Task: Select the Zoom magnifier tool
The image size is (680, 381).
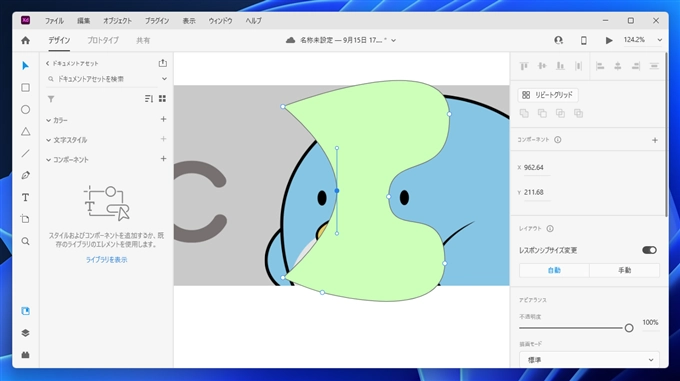Action: 26,241
